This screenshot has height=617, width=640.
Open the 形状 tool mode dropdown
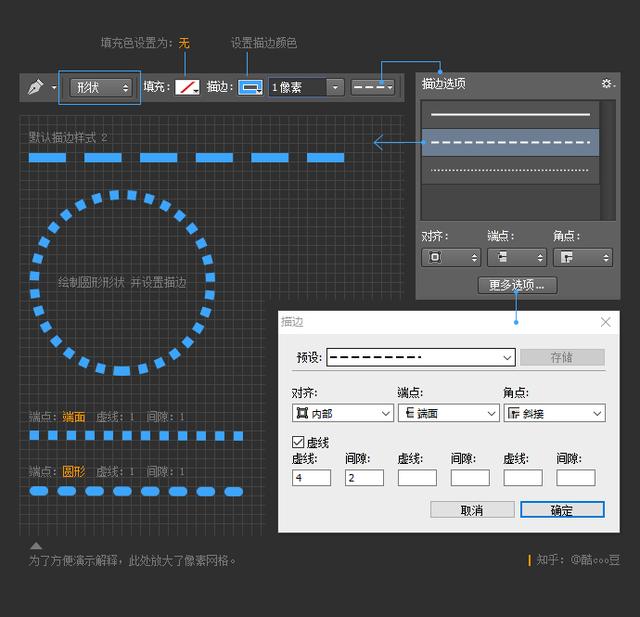point(100,87)
